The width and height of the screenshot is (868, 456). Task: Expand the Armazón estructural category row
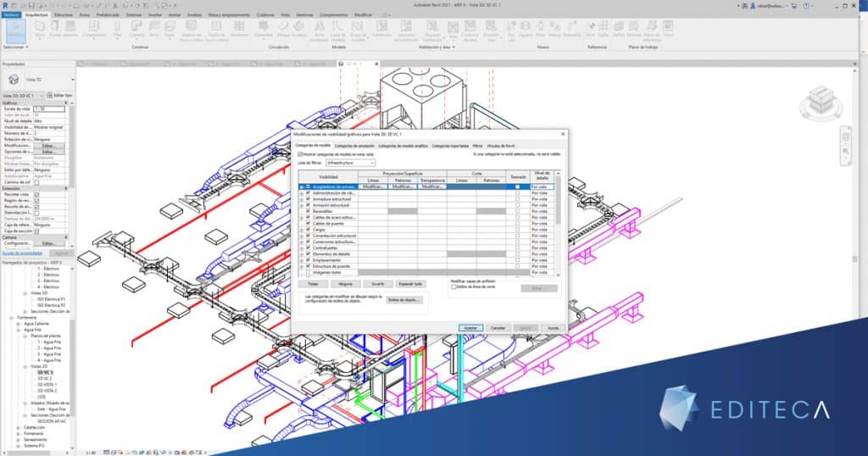click(x=302, y=205)
